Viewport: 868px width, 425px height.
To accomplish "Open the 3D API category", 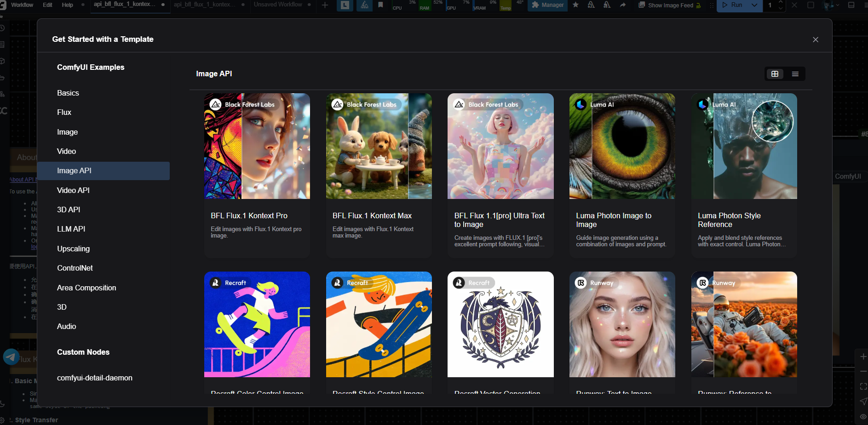I will coord(103,210).
